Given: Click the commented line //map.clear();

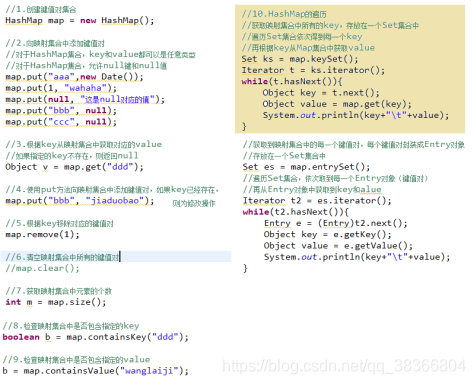Looking at the screenshot, I should pos(42,268).
